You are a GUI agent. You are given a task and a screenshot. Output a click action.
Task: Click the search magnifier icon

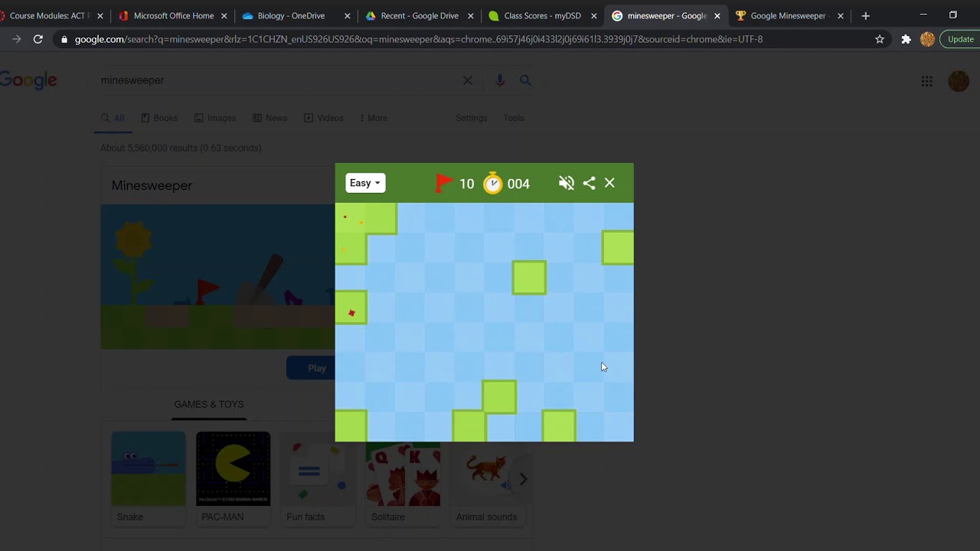(x=525, y=80)
